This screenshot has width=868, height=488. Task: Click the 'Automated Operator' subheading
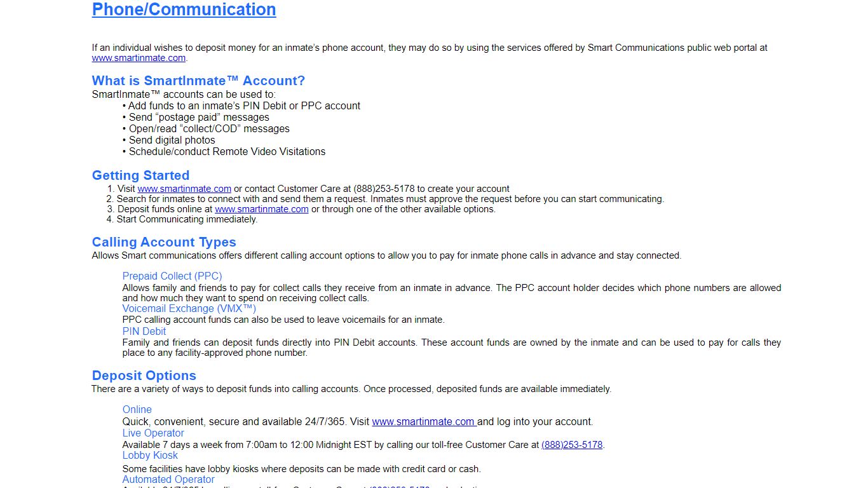pyautogui.click(x=168, y=480)
